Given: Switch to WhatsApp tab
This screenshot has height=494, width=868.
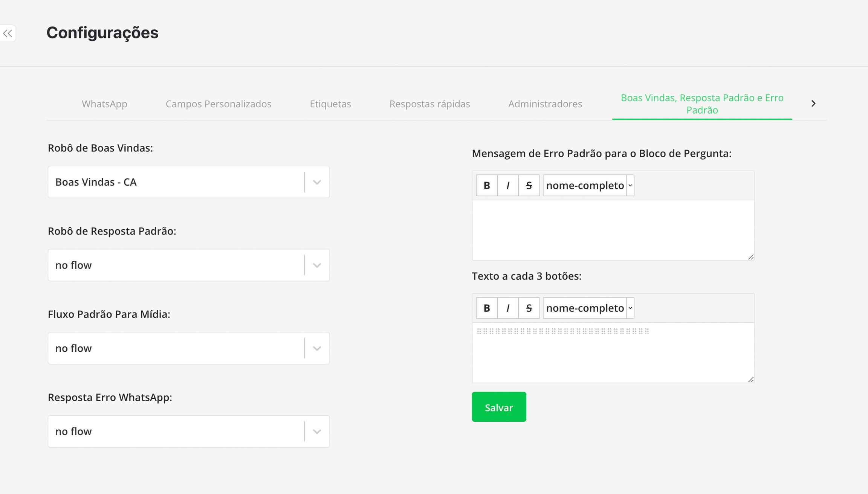Looking at the screenshot, I should click(104, 104).
